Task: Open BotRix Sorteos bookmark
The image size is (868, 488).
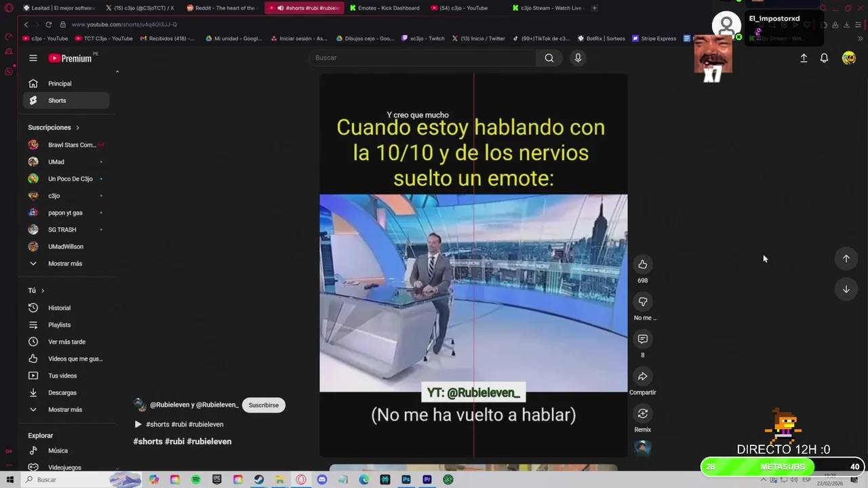Action: click(601, 39)
